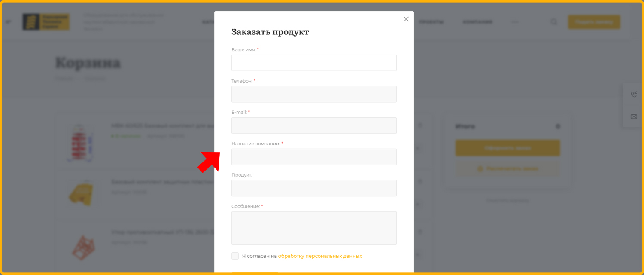Select the "E-mail" input field
644x275 pixels.
314,125
